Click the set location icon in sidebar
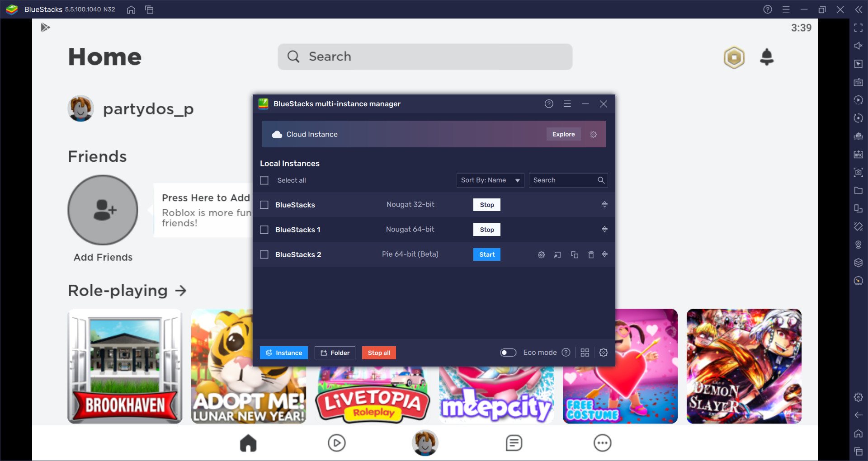The image size is (868, 461). pyautogui.click(x=859, y=245)
